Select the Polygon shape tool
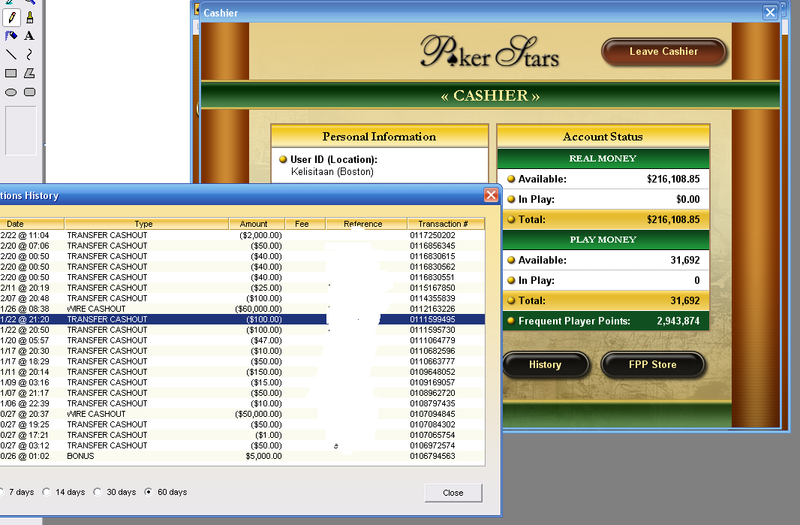The image size is (800, 525). [30, 73]
